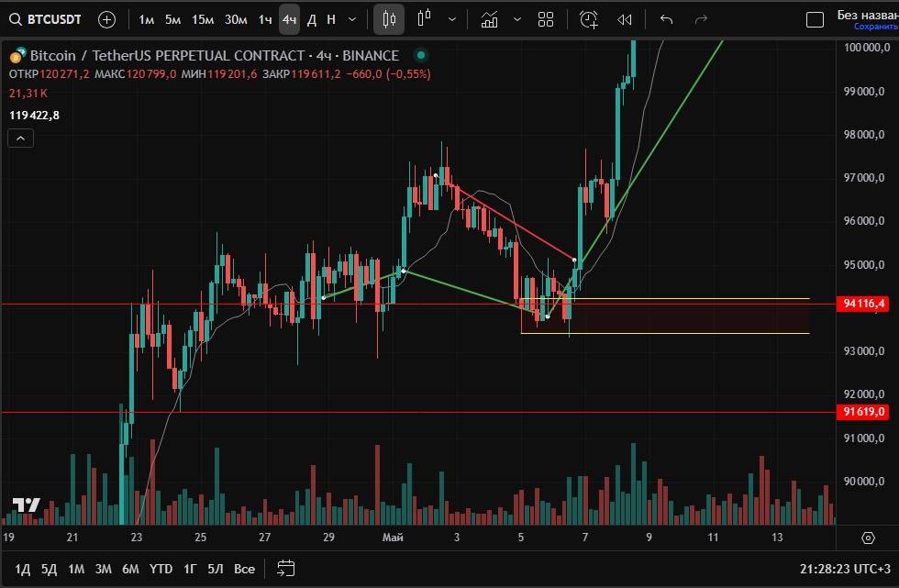Expand the indicators favorites dropdown arrow
Screen dimensions: 899x588
pyautogui.click(x=517, y=19)
